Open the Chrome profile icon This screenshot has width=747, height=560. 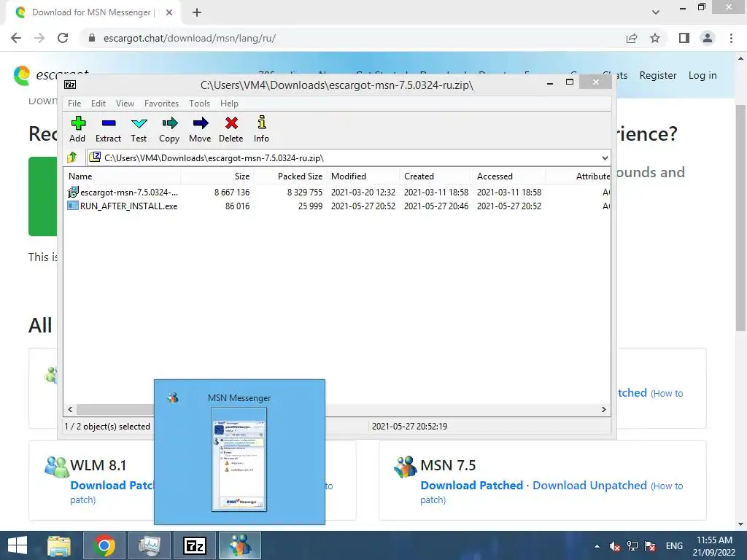click(708, 38)
